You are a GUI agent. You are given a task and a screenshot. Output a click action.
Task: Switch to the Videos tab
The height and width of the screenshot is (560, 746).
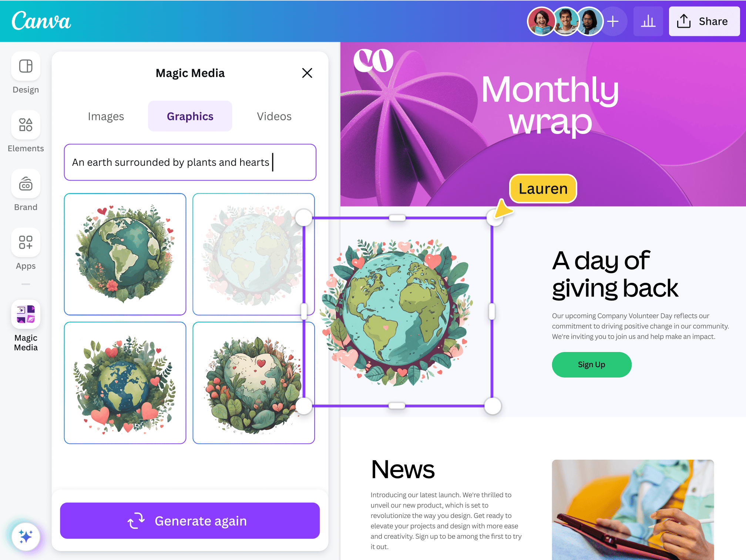point(273,116)
